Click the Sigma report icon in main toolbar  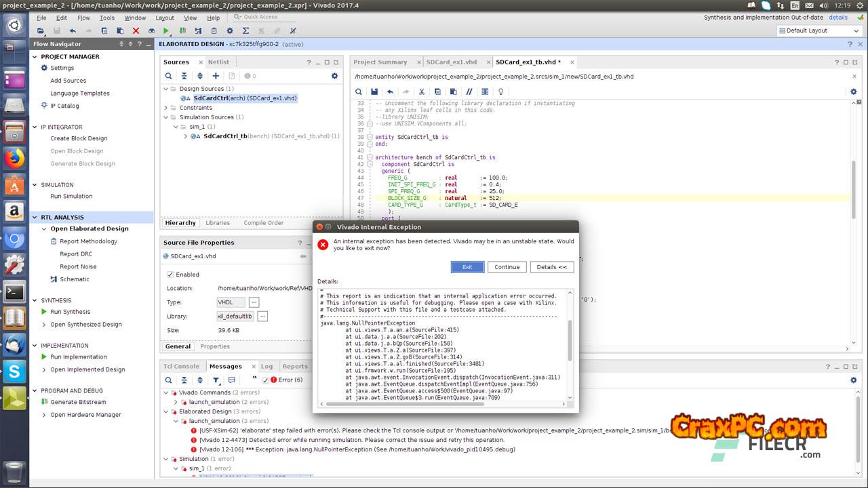click(x=245, y=31)
